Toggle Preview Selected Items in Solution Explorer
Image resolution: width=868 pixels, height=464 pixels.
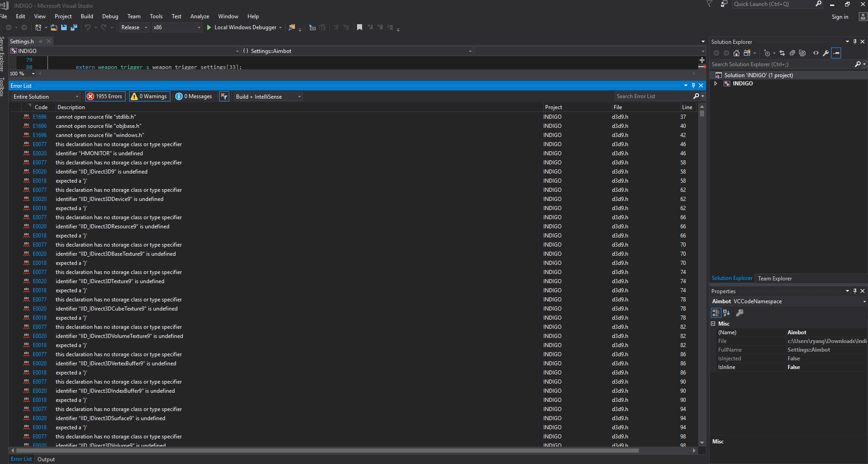[836, 53]
